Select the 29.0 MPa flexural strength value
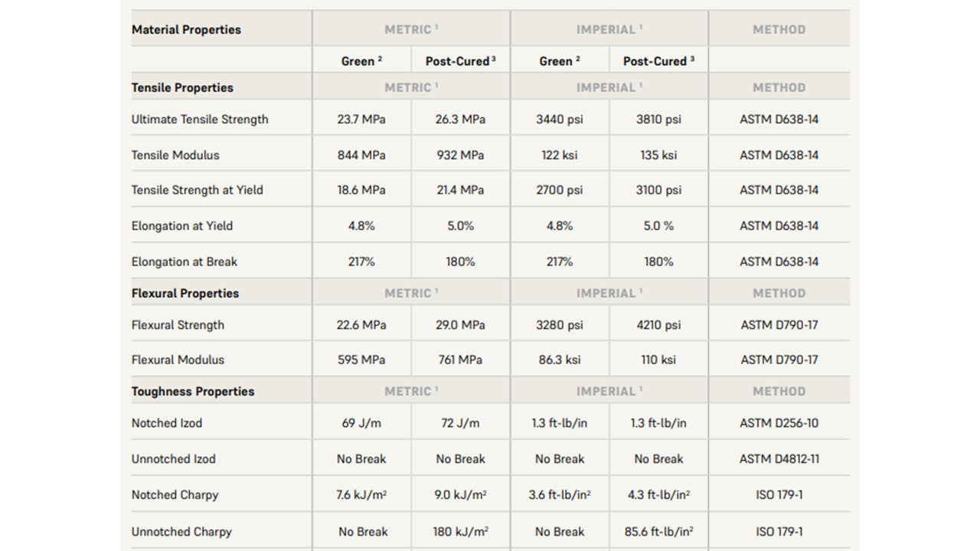Viewport: 980px width, 551px height. click(460, 324)
